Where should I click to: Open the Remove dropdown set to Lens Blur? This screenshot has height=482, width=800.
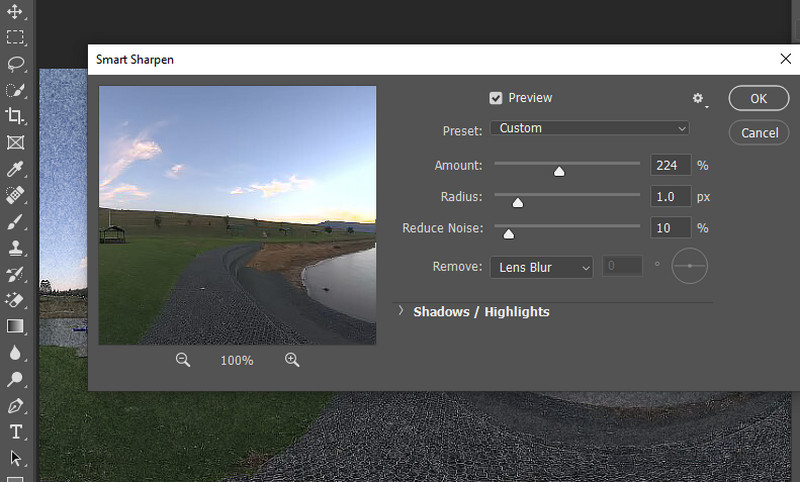click(541, 267)
